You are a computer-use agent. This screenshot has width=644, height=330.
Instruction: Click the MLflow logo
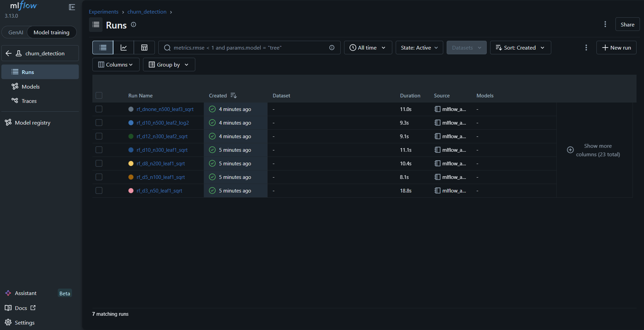(x=23, y=6)
